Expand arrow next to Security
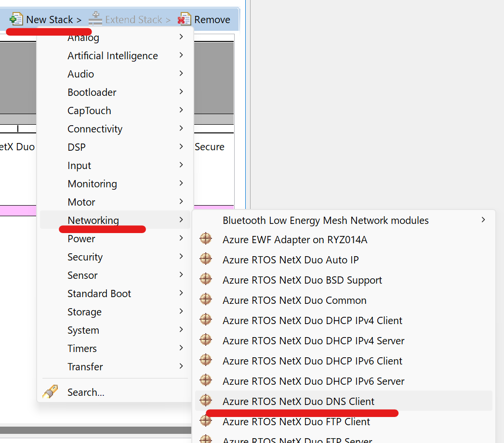The width and height of the screenshot is (504, 443). tap(181, 256)
